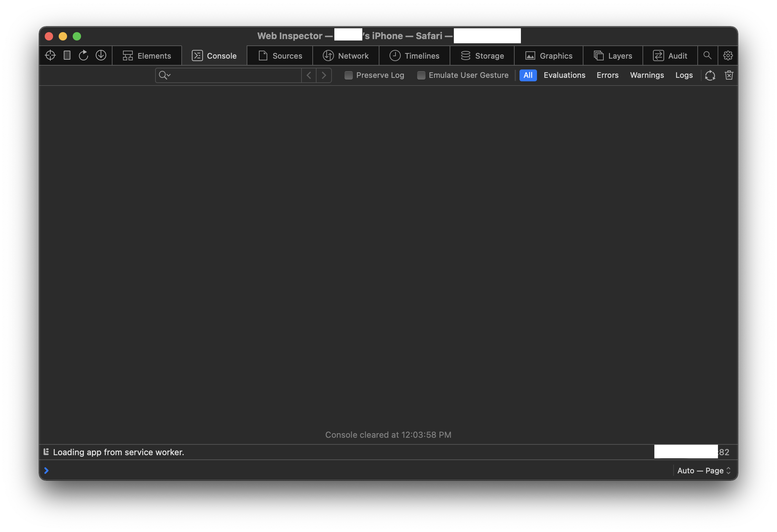Open the filter field search scope dropdown

[x=165, y=75]
